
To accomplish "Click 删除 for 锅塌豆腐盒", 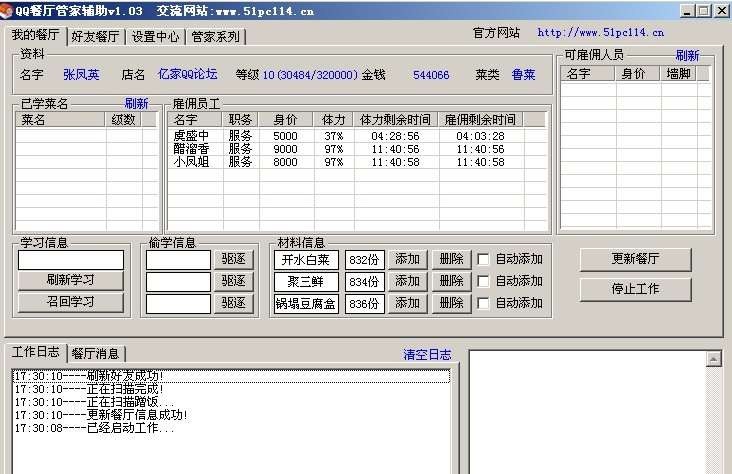I will point(451,303).
